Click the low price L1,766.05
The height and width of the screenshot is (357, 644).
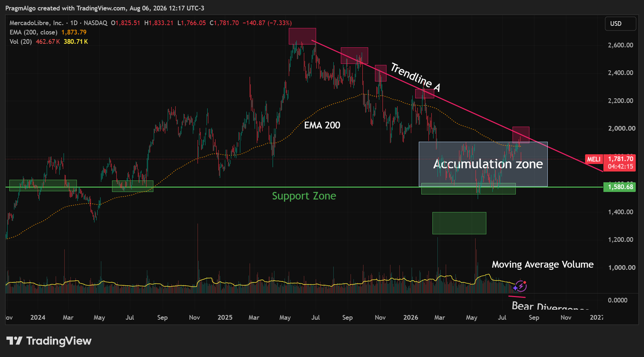pos(192,23)
